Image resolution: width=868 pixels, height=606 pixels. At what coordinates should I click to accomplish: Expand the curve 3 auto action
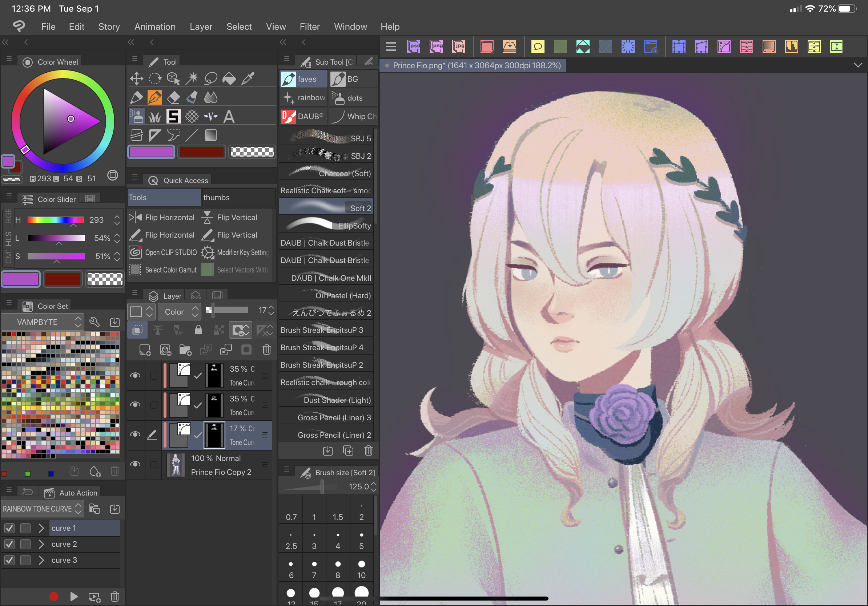tap(41, 560)
